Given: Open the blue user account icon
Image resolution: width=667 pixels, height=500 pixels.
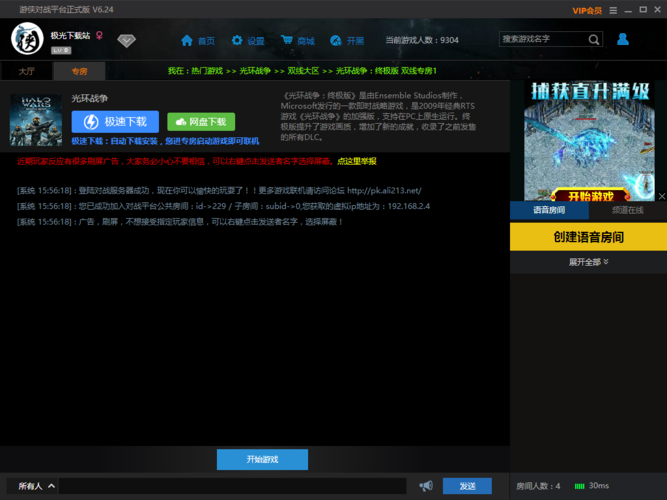Looking at the screenshot, I should tap(623, 39).
